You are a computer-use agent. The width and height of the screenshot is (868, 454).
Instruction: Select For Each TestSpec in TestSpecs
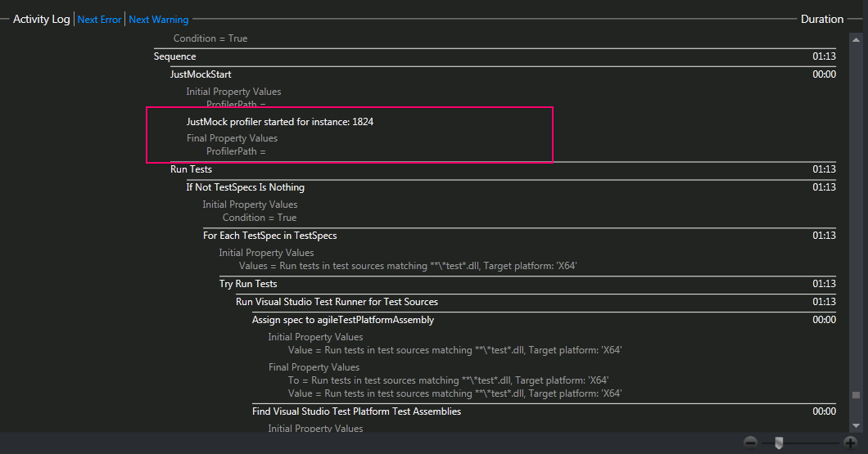(x=269, y=236)
